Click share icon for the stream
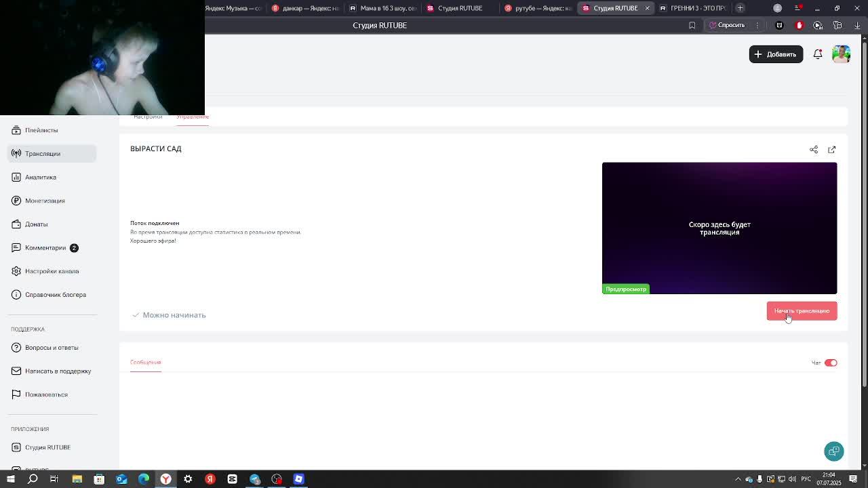Viewport: 868px width, 488px height. (814, 149)
